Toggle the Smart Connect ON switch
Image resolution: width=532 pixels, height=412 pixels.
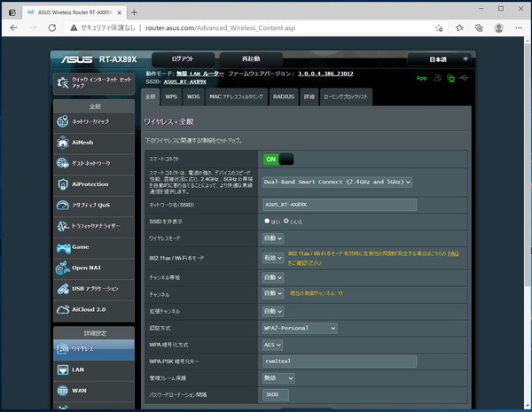(278, 159)
